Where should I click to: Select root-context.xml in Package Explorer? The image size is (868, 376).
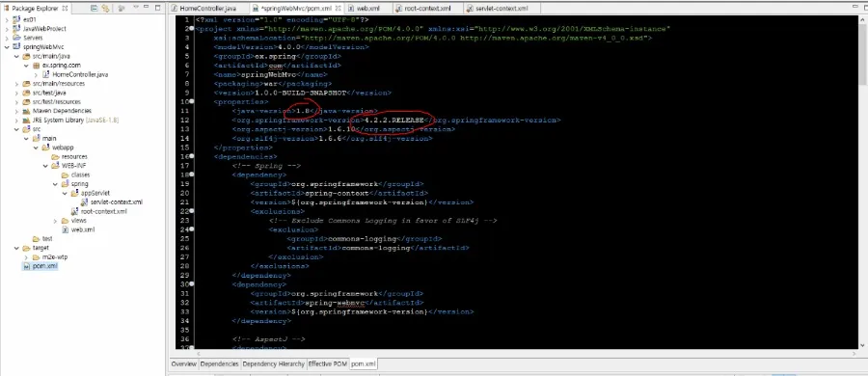[x=103, y=211]
